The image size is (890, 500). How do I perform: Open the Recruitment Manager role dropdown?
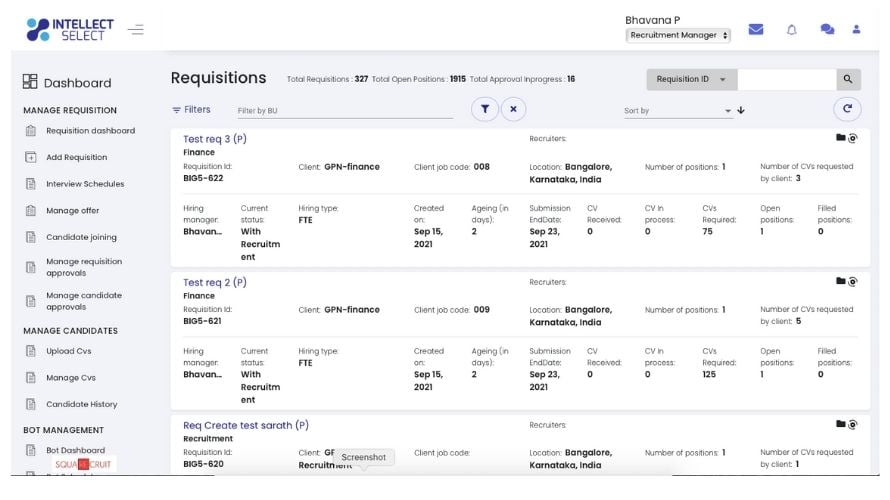pyautogui.click(x=678, y=35)
